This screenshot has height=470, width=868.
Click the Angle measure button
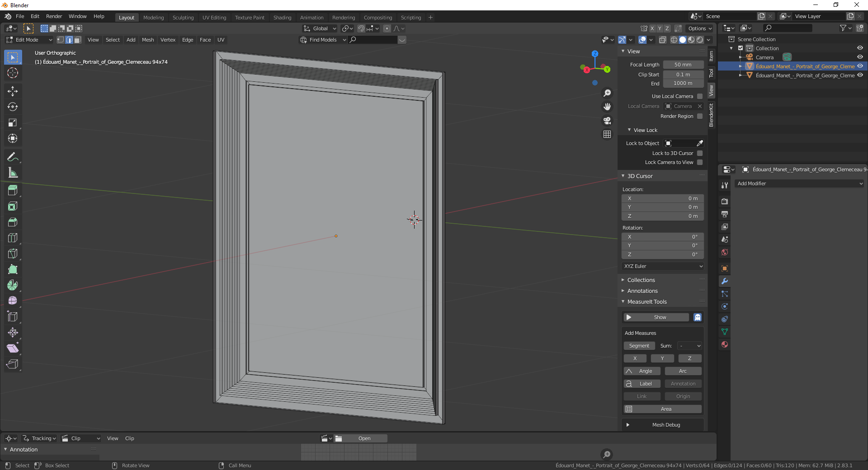[642, 371]
